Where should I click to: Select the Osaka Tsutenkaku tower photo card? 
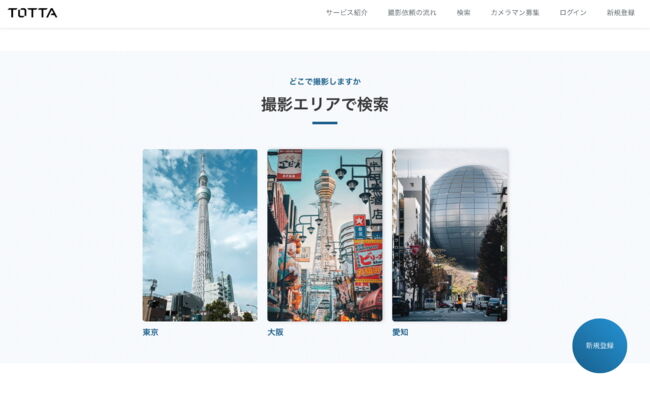(325, 235)
